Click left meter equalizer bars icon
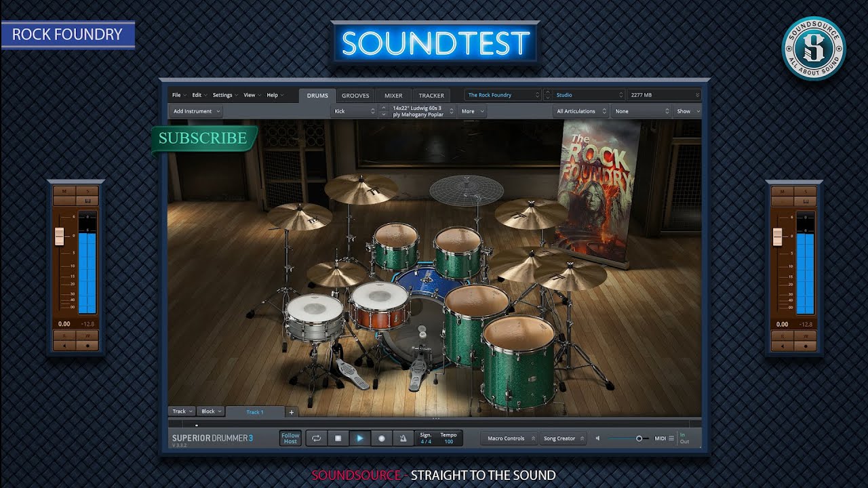The image size is (868, 488). pos(87,201)
